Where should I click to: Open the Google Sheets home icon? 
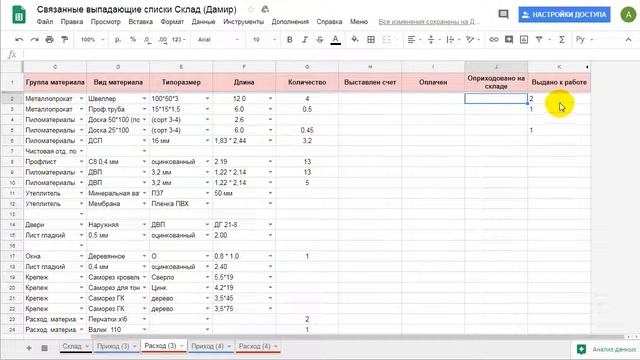pyautogui.click(x=19, y=15)
